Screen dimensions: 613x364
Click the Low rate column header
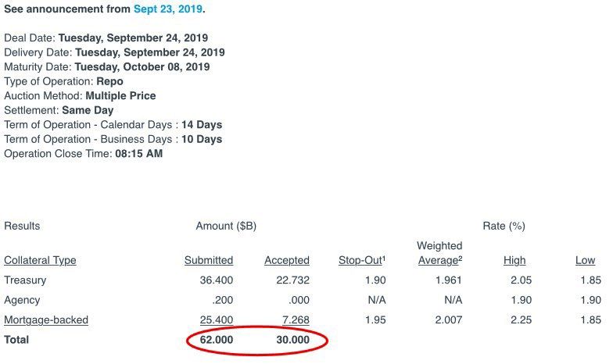pos(585,261)
